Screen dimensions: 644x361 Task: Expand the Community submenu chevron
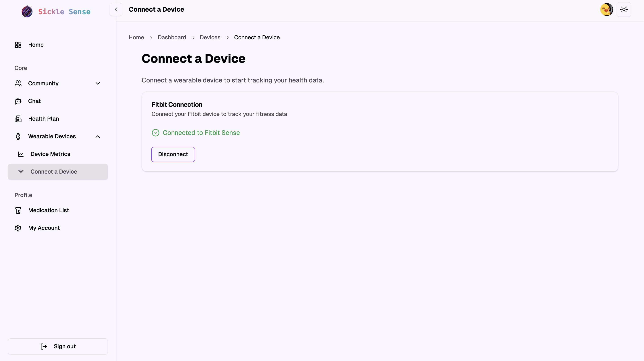coord(98,84)
